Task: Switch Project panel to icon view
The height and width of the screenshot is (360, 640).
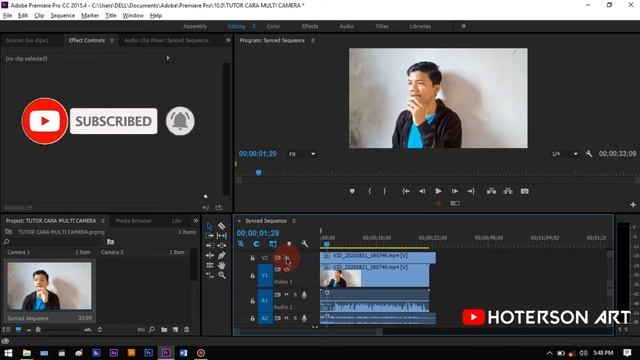Action: coord(18,329)
